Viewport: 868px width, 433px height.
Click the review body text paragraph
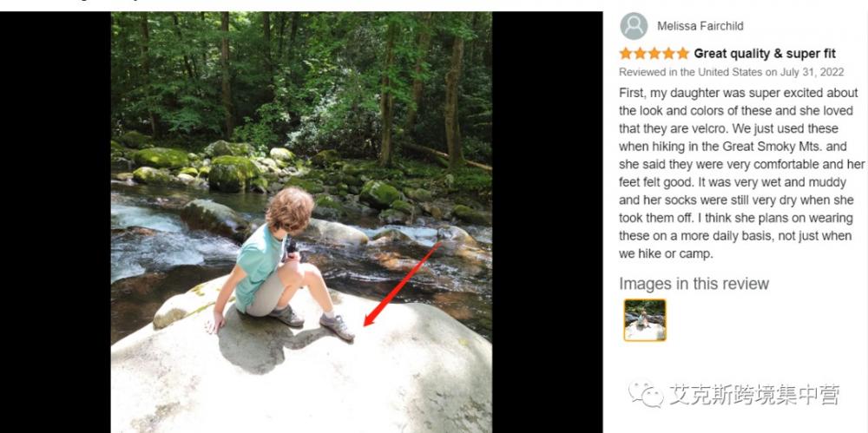(740, 173)
